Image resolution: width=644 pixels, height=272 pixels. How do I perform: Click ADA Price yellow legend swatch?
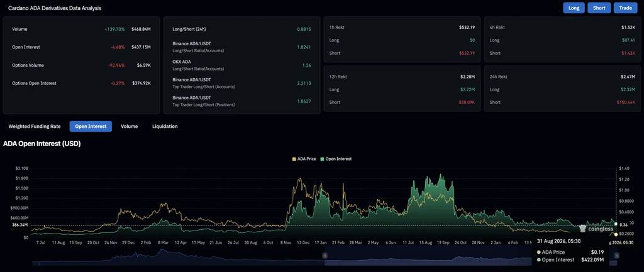[x=294, y=159]
